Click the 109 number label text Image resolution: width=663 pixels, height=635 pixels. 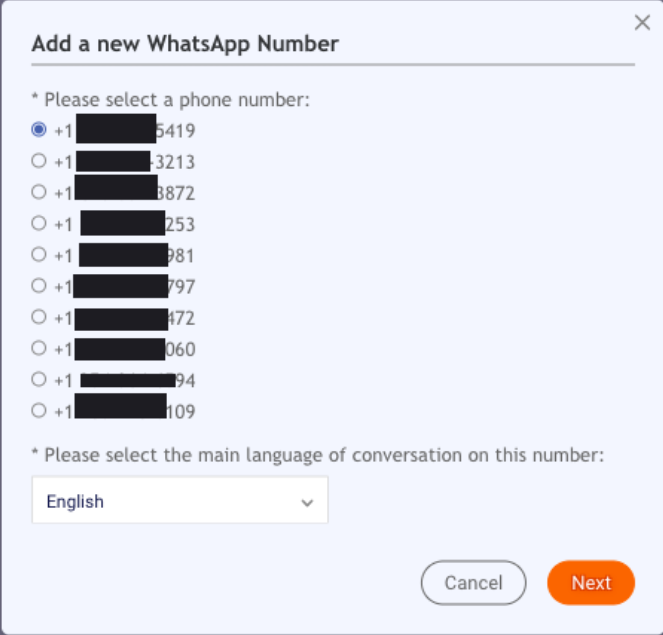[x=125, y=412]
